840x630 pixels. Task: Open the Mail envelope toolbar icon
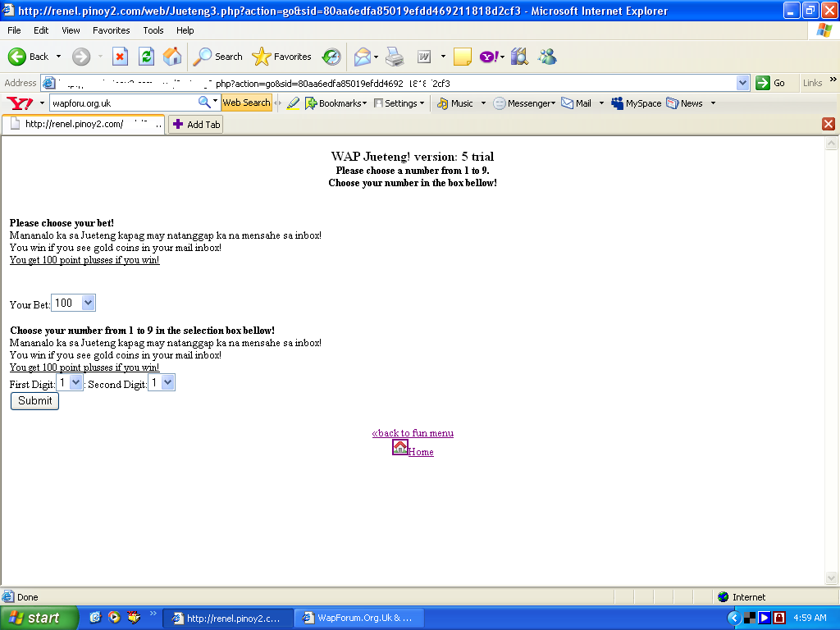[362, 57]
